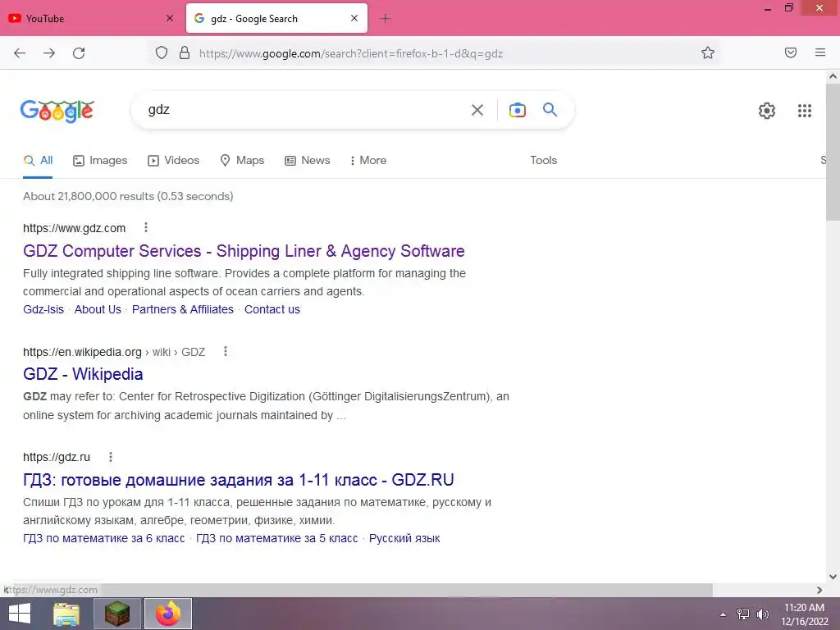Close the YouTube tab
Viewport: 840px width, 630px height.
point(170,18)
